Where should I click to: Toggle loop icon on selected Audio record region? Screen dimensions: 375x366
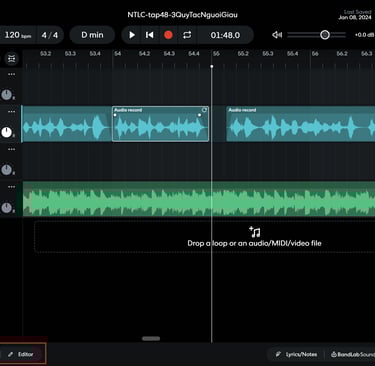coord(204,110)
